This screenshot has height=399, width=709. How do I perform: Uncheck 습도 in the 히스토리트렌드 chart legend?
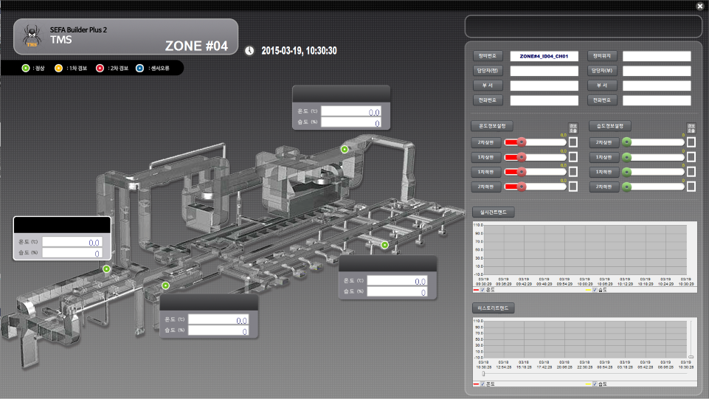coord(595,384)
